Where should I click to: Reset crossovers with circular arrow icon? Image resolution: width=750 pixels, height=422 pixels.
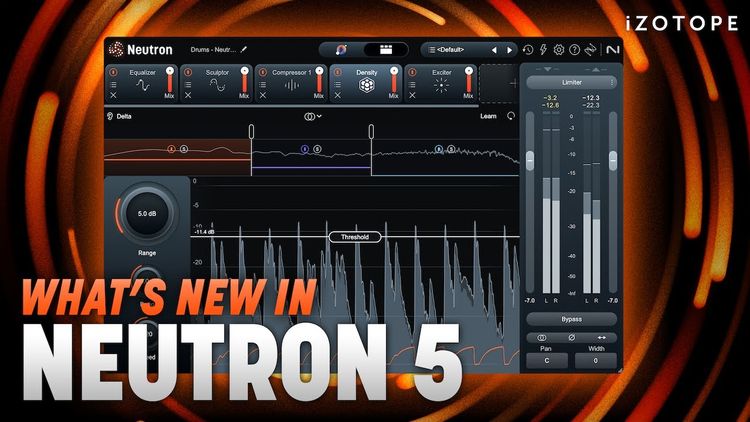click(511, 116)
